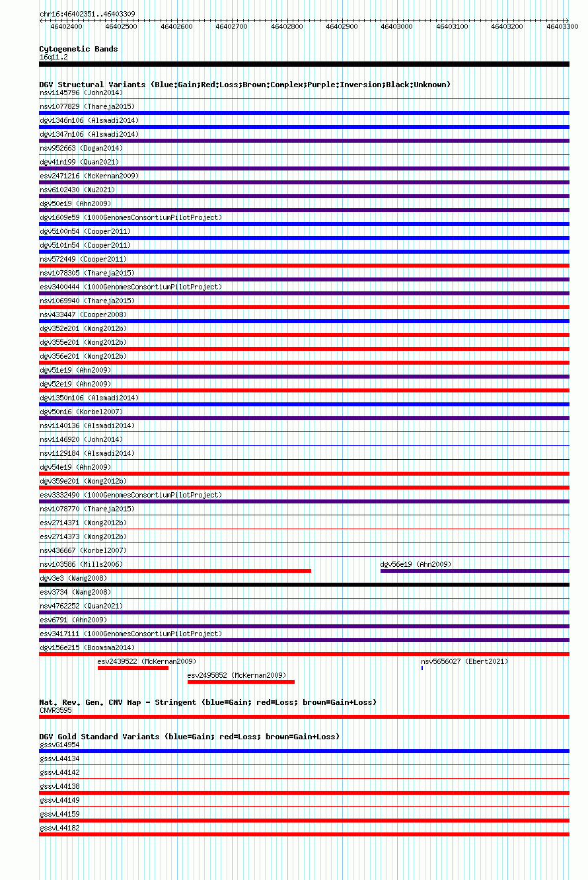This screenshot has height=880, width=588.
Task: Click the gssvL44134 label
Action: coord(59,759)
